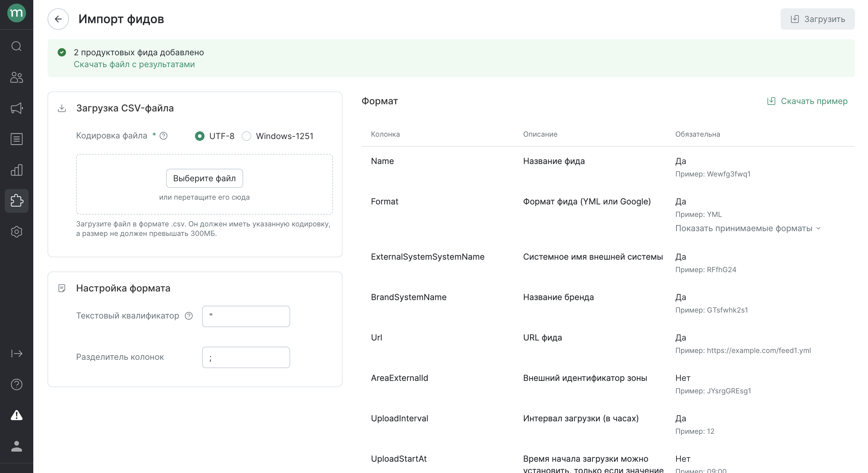Expand the sidebar with arrow icon
The width and height of the screenshot is (868, 473).
click(17, 353)
